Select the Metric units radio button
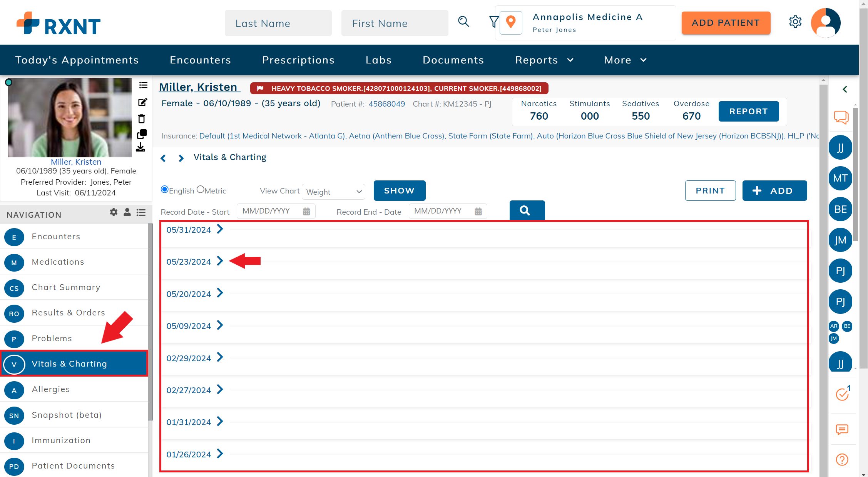Screen dimensions: 868x477 tap(201, 190)
